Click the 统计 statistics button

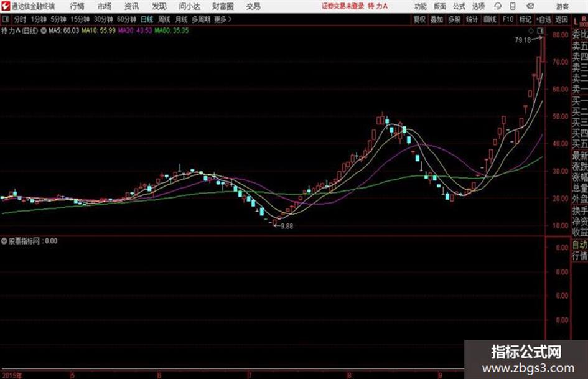tap(472, 19)
